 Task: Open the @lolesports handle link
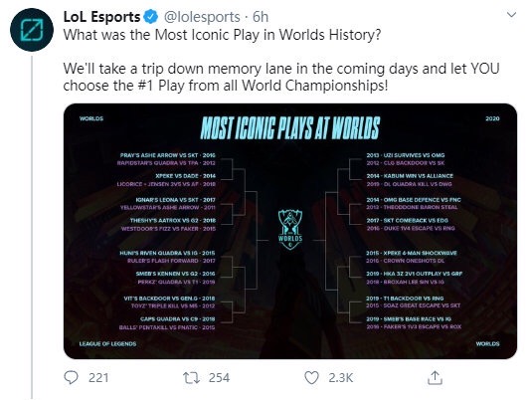coord(202,17)
